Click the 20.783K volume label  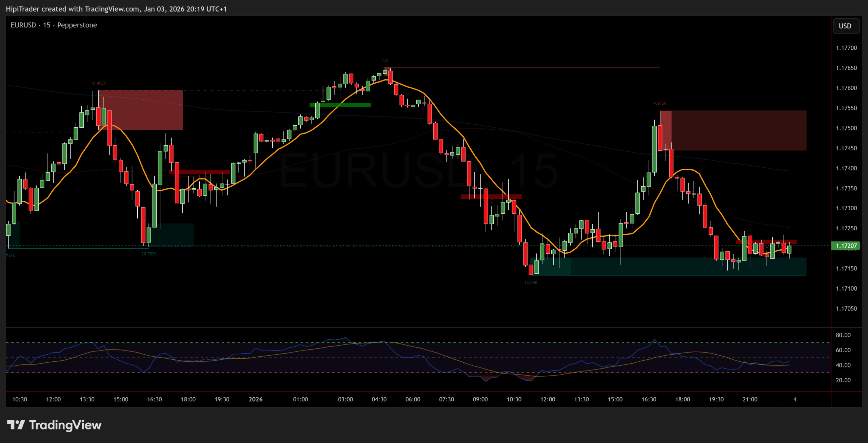click(149, 254)
